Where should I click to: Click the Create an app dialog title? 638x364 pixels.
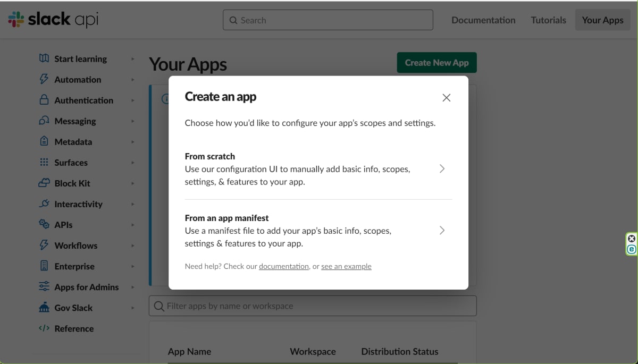pos(221,97)
